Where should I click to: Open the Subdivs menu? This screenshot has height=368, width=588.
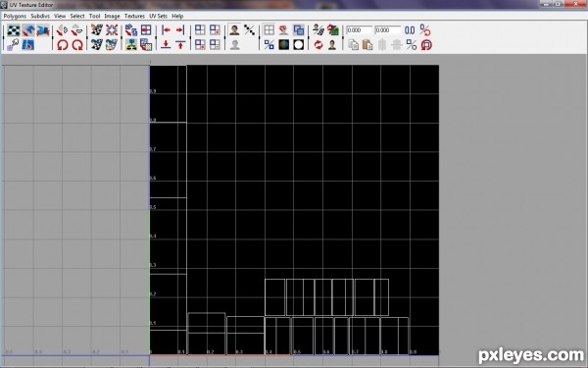(40, 16)
